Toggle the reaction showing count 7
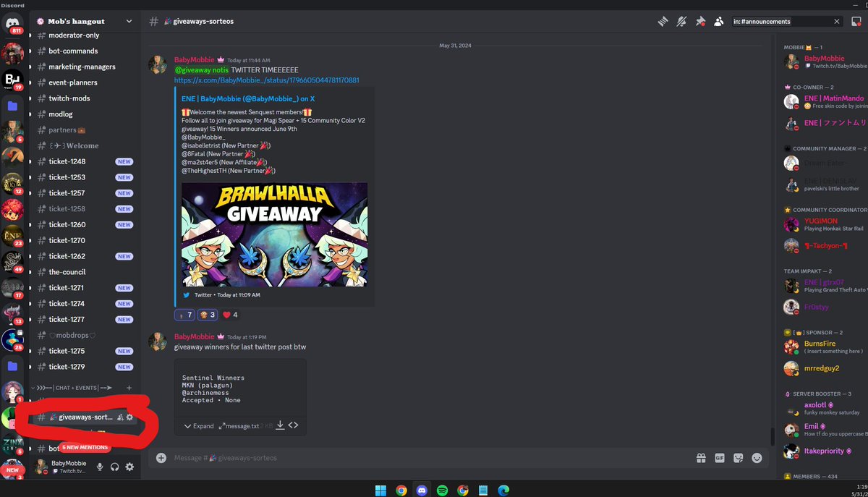868x497 pixels. tap(185, 315)
